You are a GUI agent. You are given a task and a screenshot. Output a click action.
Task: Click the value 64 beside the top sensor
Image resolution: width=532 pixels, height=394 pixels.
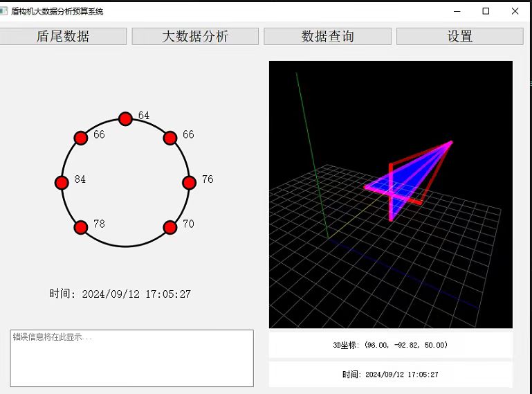tap(144, 116)
